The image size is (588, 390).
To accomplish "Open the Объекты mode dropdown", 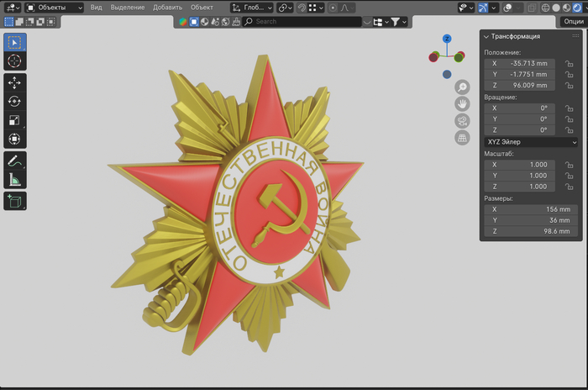I will 55,8.
